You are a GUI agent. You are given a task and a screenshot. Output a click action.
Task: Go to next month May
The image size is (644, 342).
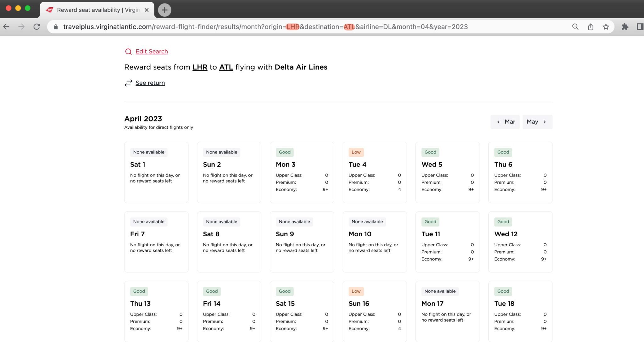(x=537, y=122)
